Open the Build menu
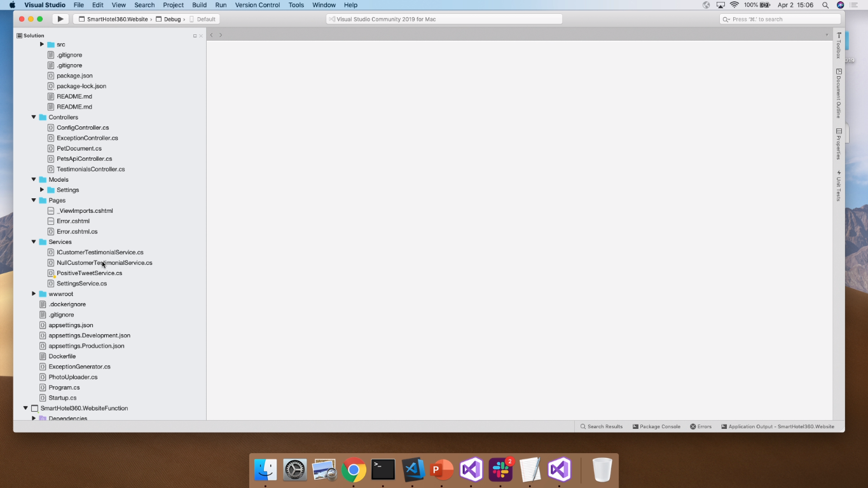The image size is (868, 488). pyautogui.click(x=200, y=5)
